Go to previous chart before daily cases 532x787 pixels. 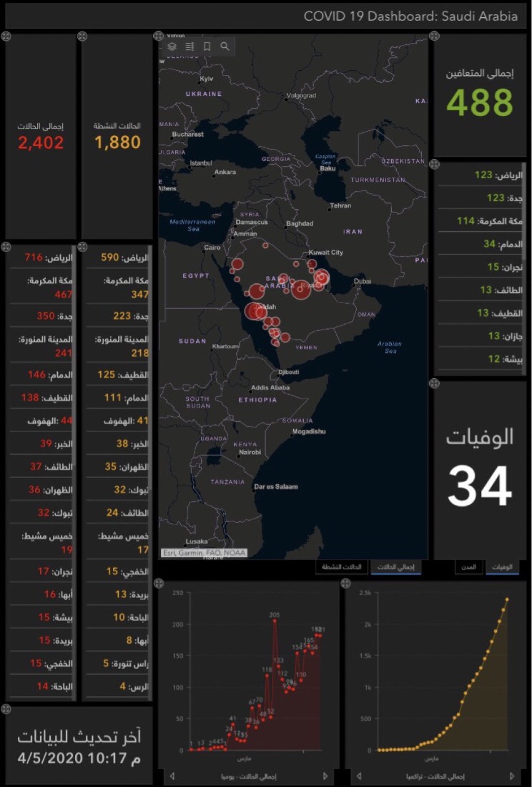tap(172, 776)
